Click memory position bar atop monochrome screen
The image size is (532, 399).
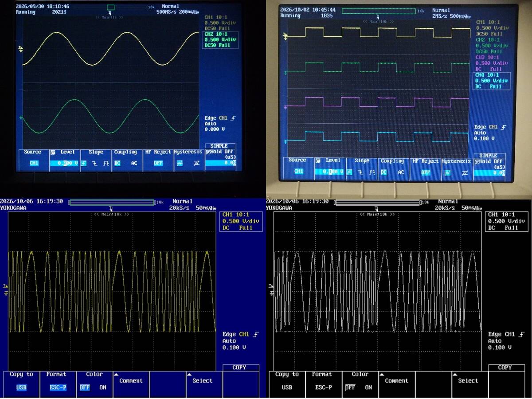pos(377,203)
